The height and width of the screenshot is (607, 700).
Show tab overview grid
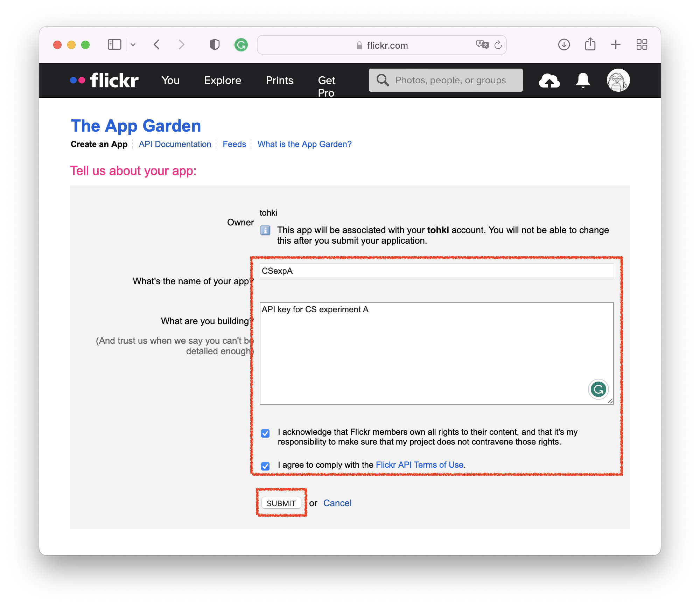coord(642,44)
